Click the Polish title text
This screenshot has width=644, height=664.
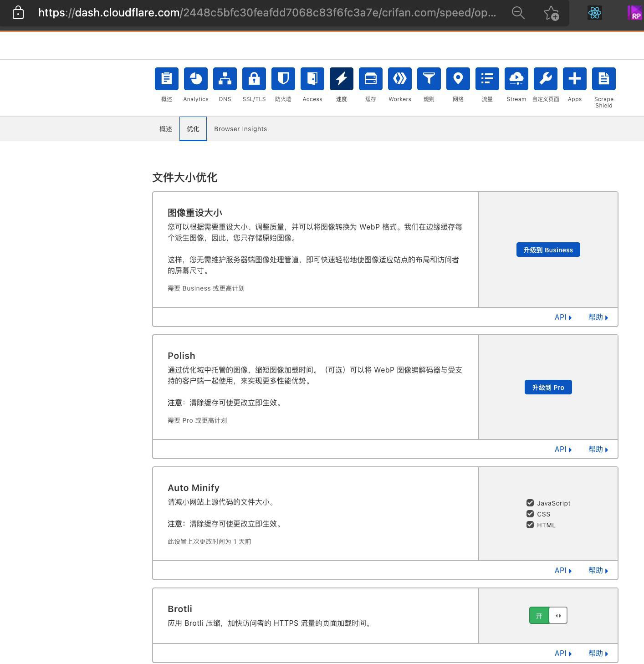(x=181, y=356)
